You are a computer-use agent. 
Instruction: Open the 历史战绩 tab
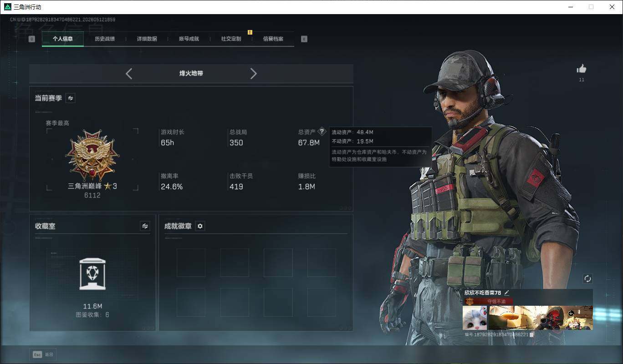pyautogui.click(x=105, y=39)
